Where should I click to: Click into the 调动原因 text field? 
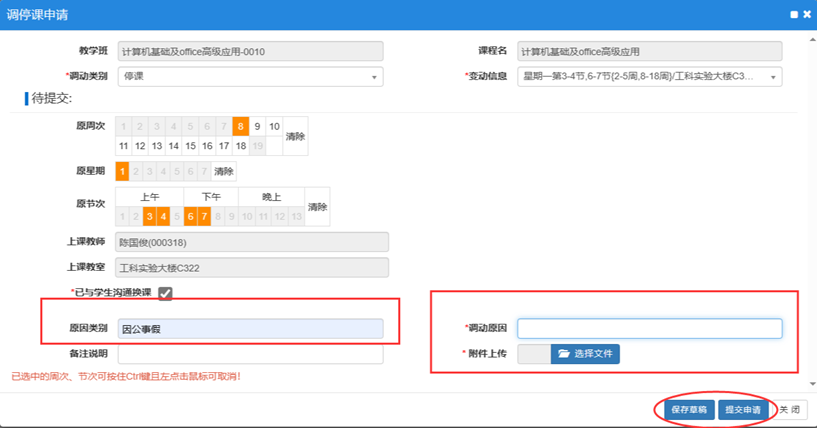pos(649,329)
